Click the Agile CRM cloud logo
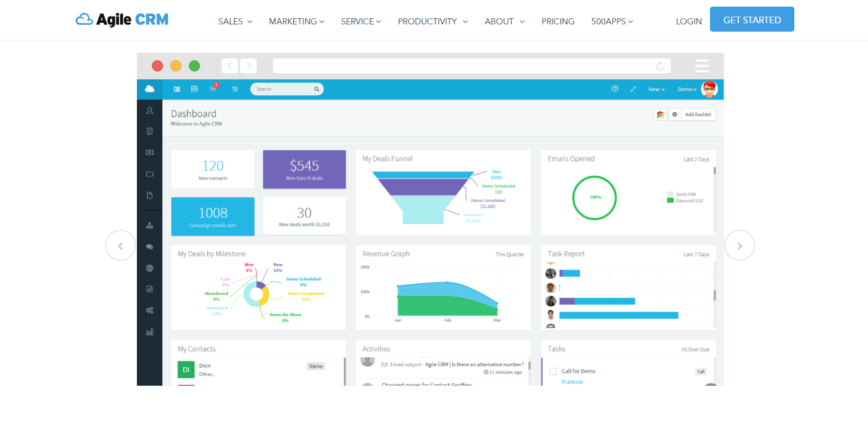Screen dimensions: 868x429 122,20
